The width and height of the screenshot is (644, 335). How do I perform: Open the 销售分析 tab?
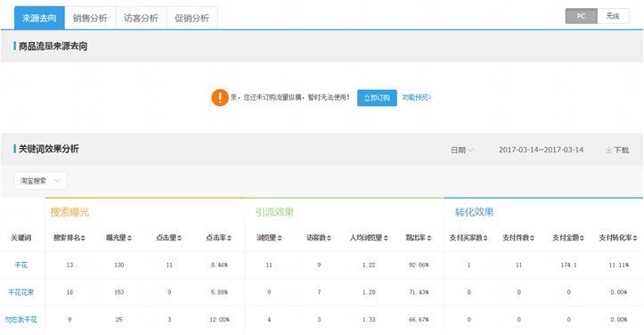pos(90,18)
